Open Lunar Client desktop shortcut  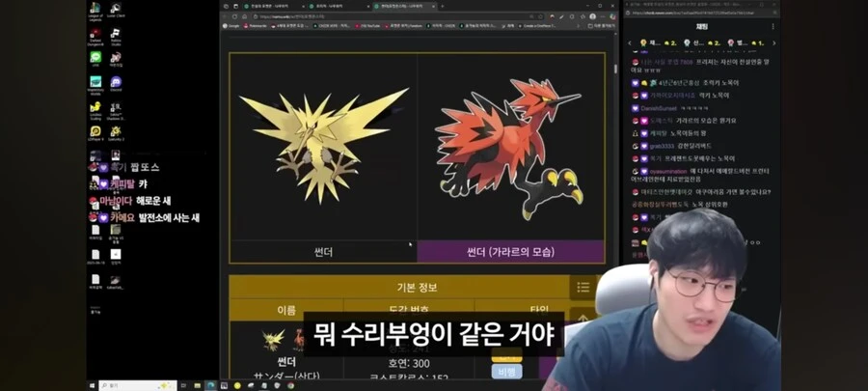pyautogui.click(x=116, y=10)
